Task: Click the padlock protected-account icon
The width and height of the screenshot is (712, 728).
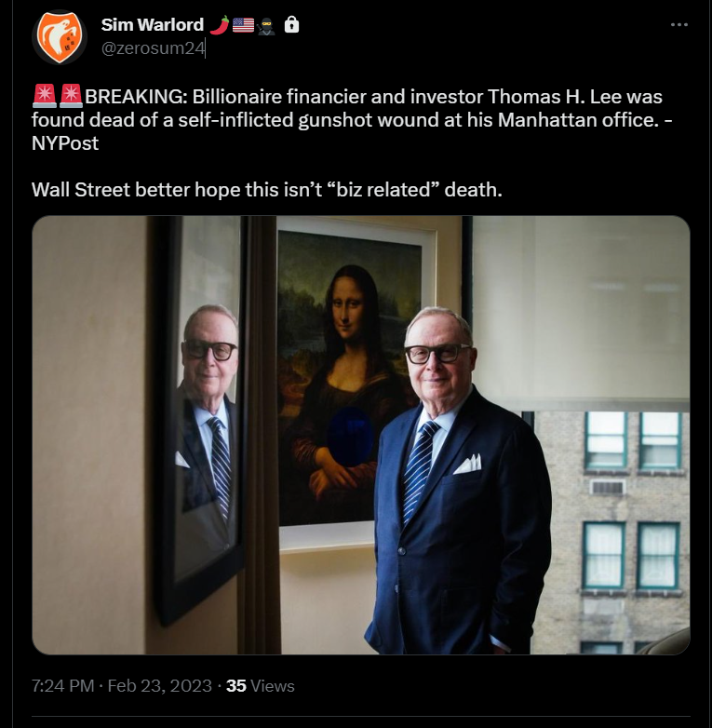Action: click(x=291, y=24)
